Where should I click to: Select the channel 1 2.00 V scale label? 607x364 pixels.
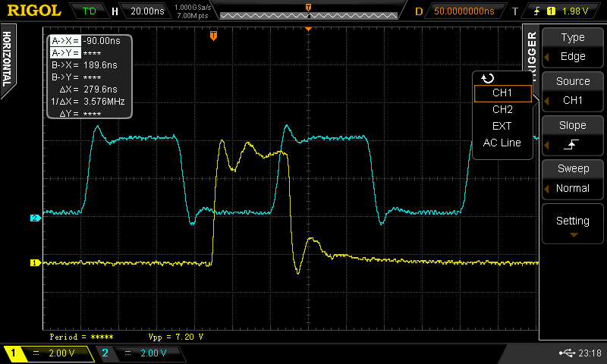click(x=61, y=353)
